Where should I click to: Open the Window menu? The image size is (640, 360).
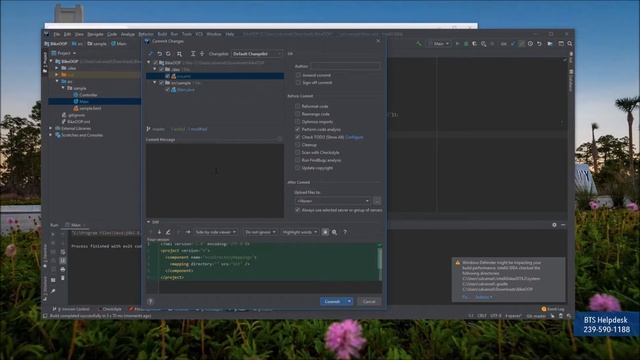click(213, 34)
